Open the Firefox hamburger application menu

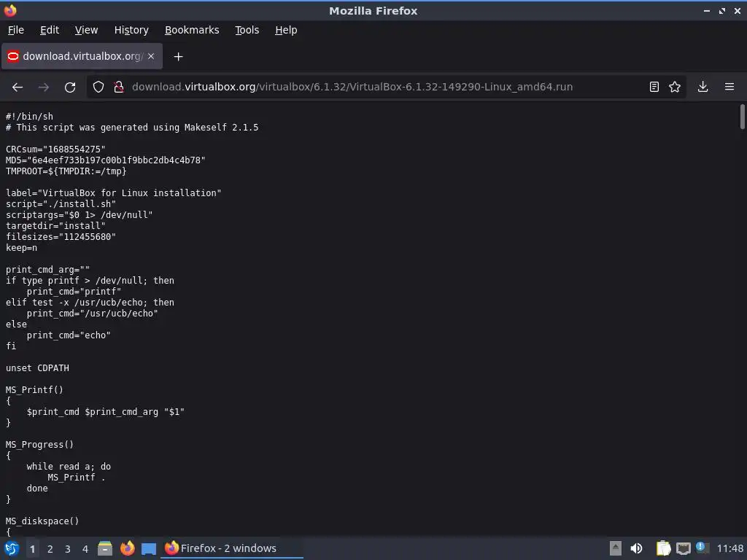pyautogui.click(x=729, y=87)
